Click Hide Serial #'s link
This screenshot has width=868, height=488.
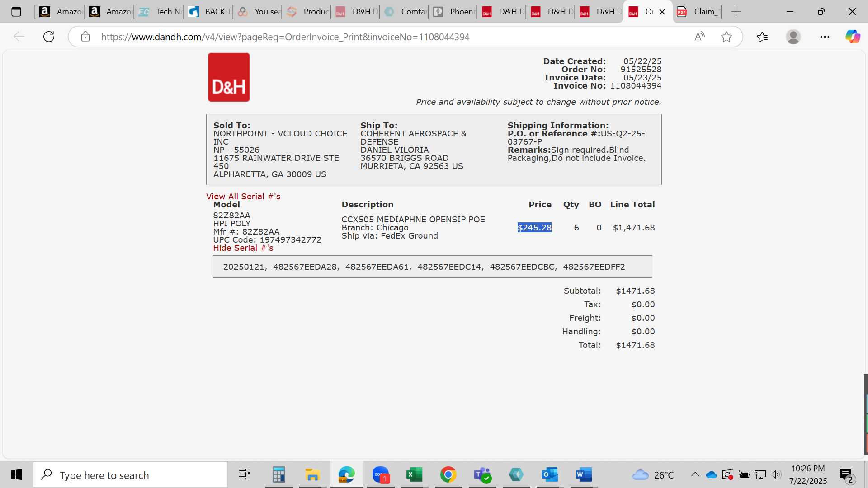point(243,248)
